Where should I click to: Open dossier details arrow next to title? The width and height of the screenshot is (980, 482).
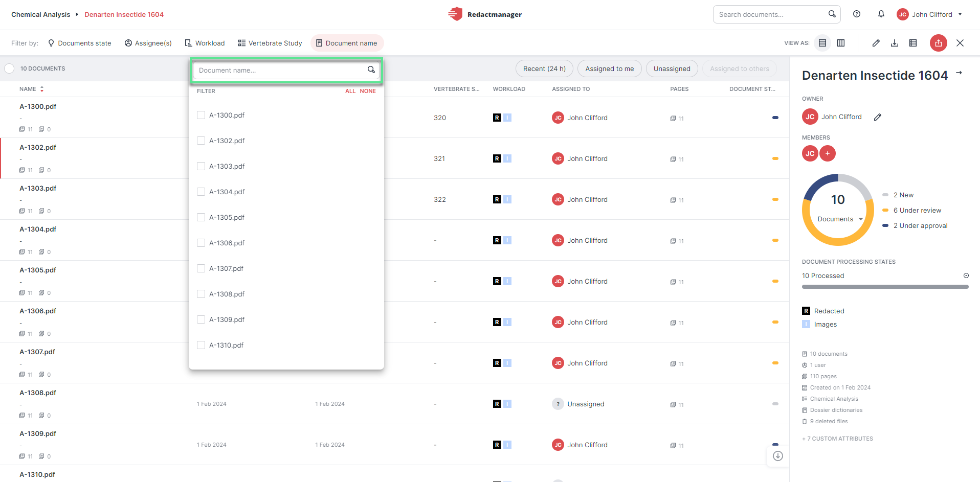(x=959, y=73)
